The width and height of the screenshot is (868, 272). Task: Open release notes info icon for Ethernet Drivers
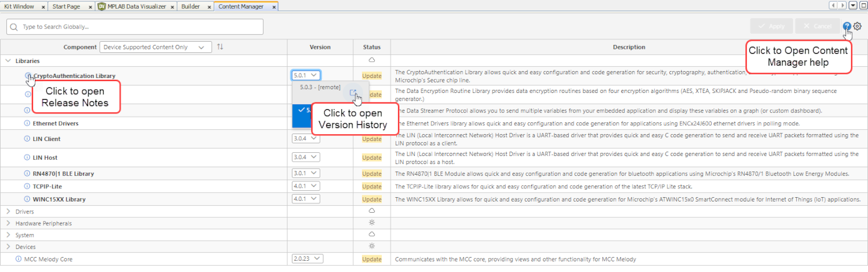click(x=27, y=124)
